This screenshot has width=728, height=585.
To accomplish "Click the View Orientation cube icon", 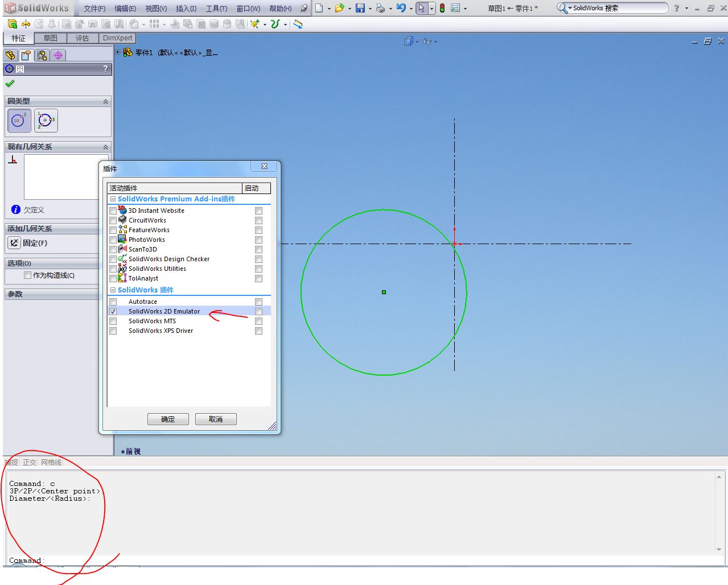I will (x=408, y=42).
